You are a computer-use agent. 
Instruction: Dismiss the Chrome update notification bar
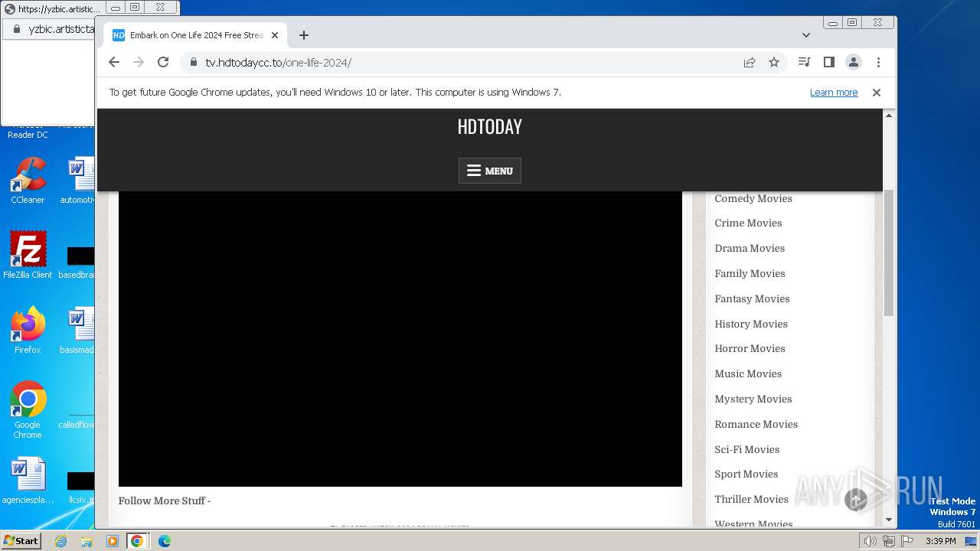(x=877, y=92)
